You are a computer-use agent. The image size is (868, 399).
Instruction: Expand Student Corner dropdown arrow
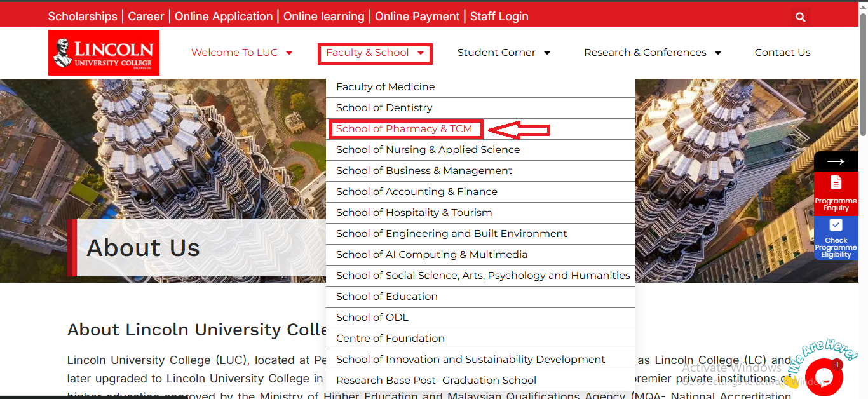click(547, 53)
